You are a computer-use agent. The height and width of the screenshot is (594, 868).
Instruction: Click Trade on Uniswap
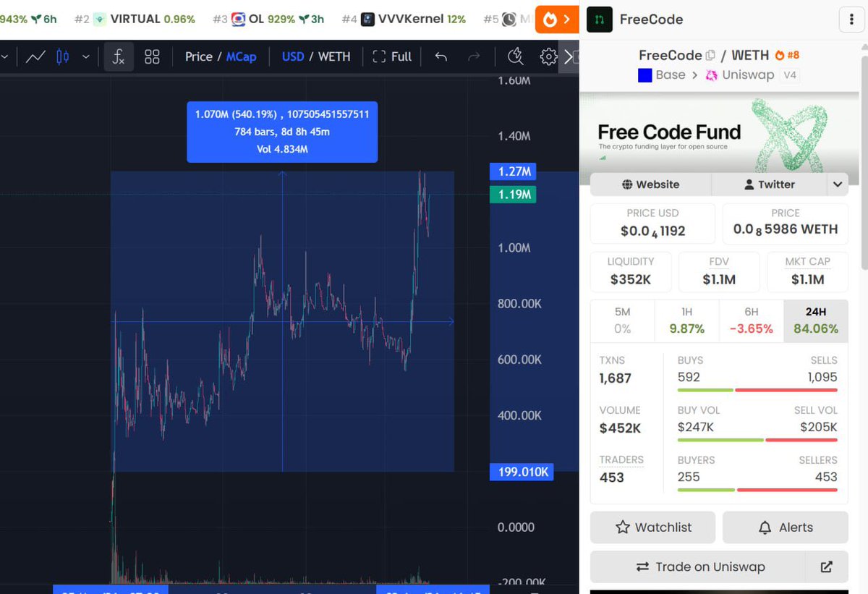click(x=698, y=567)
